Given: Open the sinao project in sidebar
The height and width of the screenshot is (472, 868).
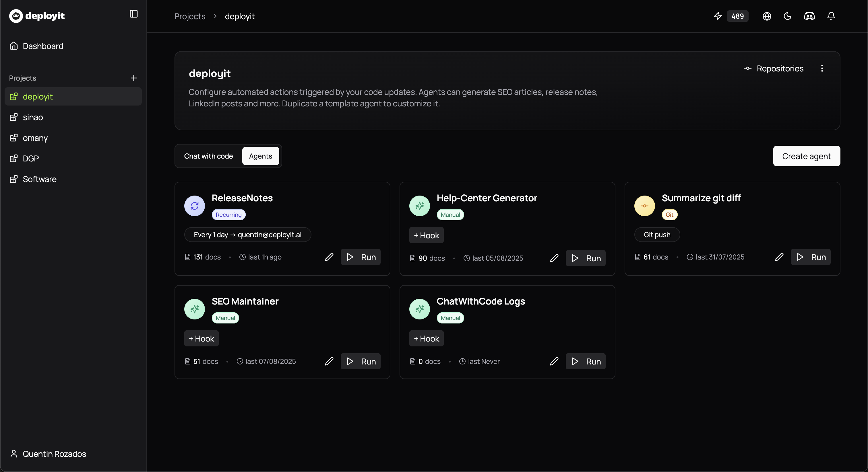Looking at the screenshot, I should (x=33, y=118).
